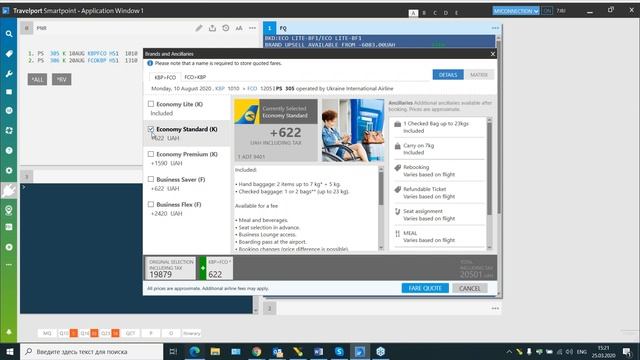640x360 pixels.
Task: Open File Explorer from the taskbar
Action: tap(215, 351)
